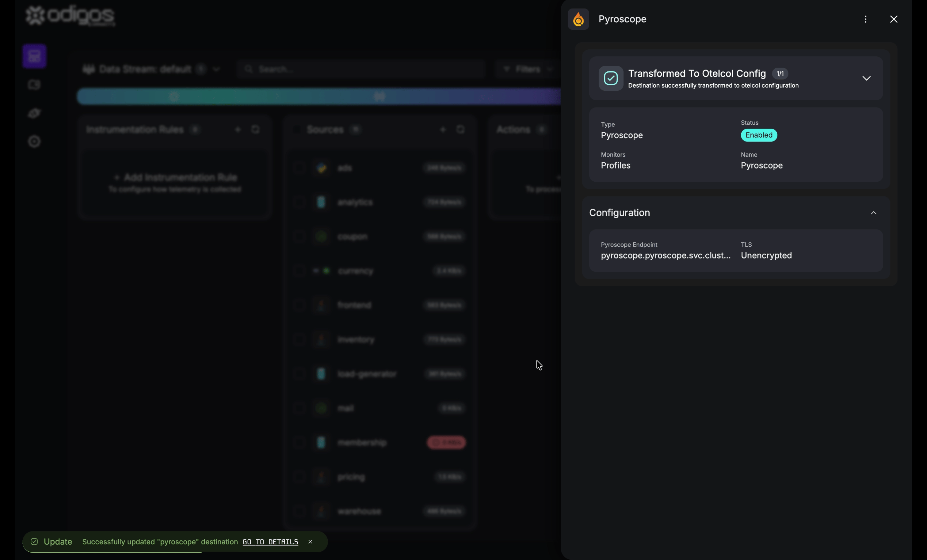Click the Pyroscope flame logo icon
Screen dimensions: 927x560
(x=578, y=19)
